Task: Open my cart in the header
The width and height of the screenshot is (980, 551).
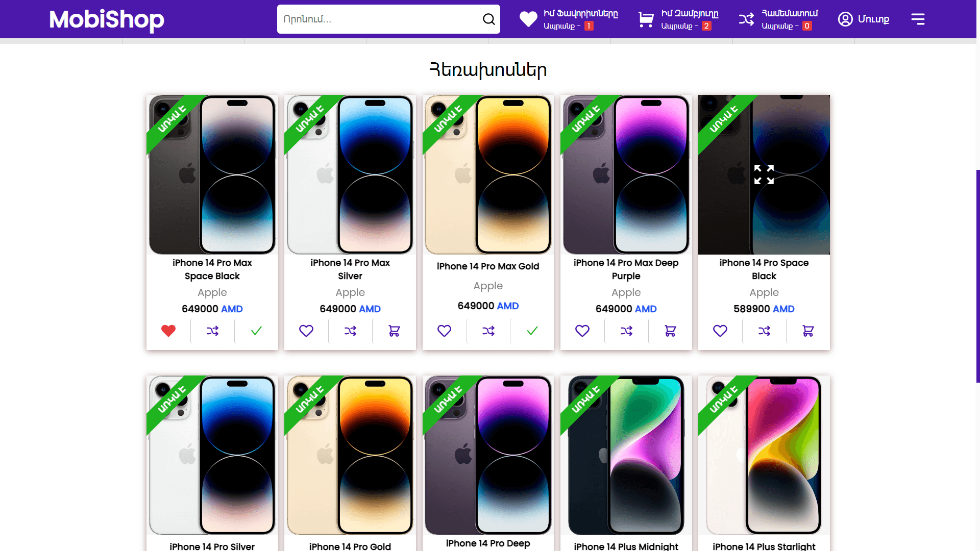Action: tap(678, 19)
